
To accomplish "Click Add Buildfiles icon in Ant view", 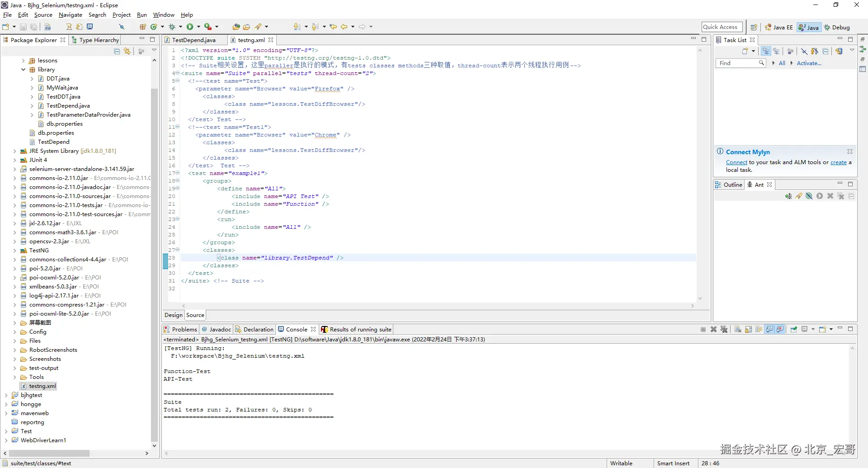I will (x=788, y=196).
